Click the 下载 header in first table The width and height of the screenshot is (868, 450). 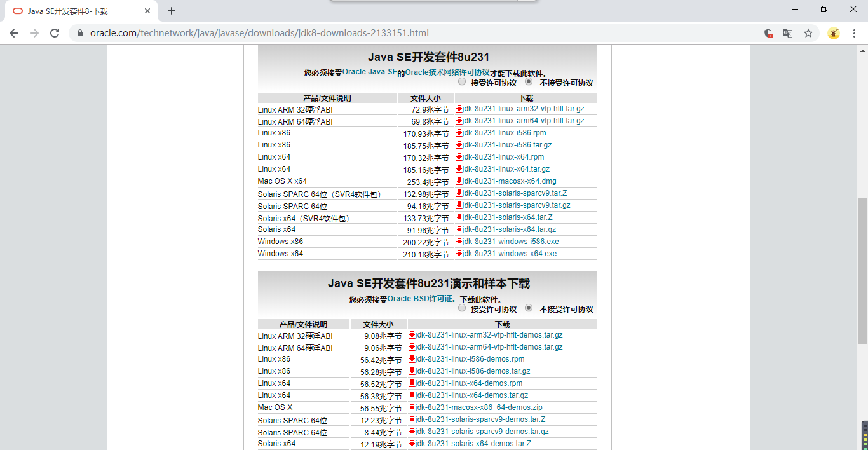coord(526,98)
